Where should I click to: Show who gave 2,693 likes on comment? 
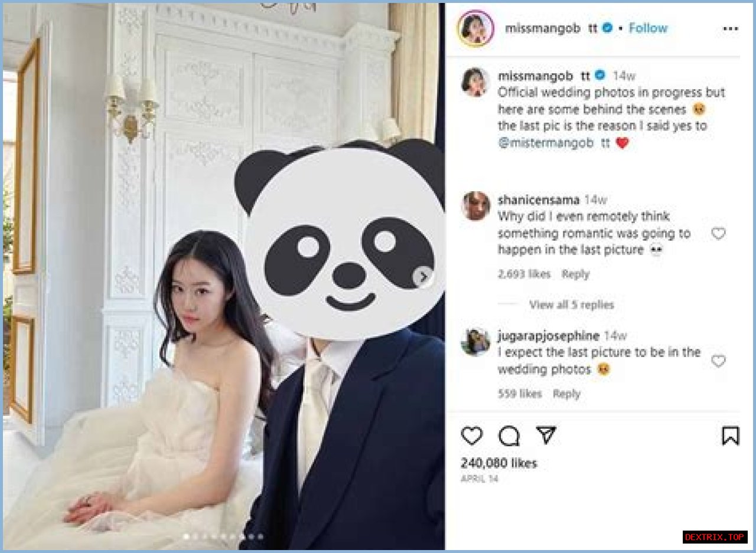pos(524,274)
